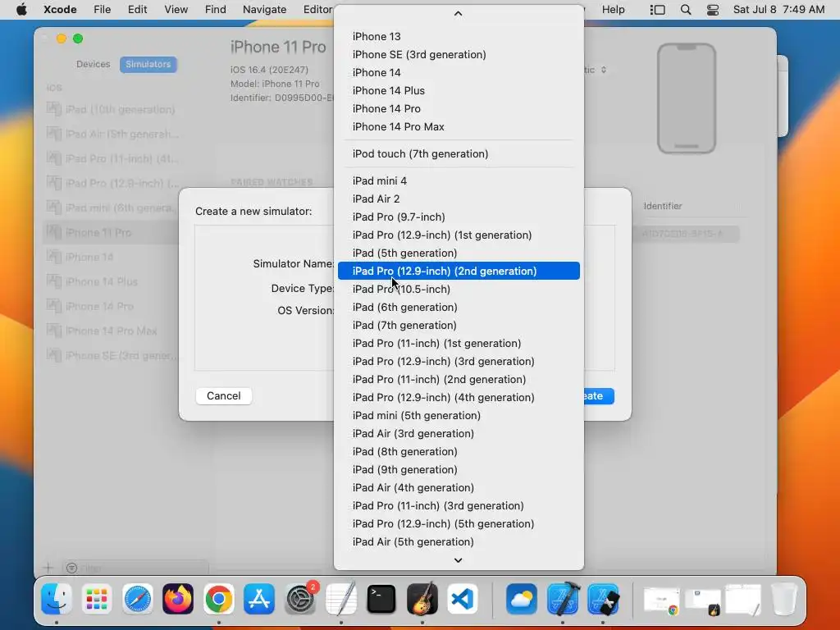
Task: Open the Edit menu
Action: click(138, 10)
